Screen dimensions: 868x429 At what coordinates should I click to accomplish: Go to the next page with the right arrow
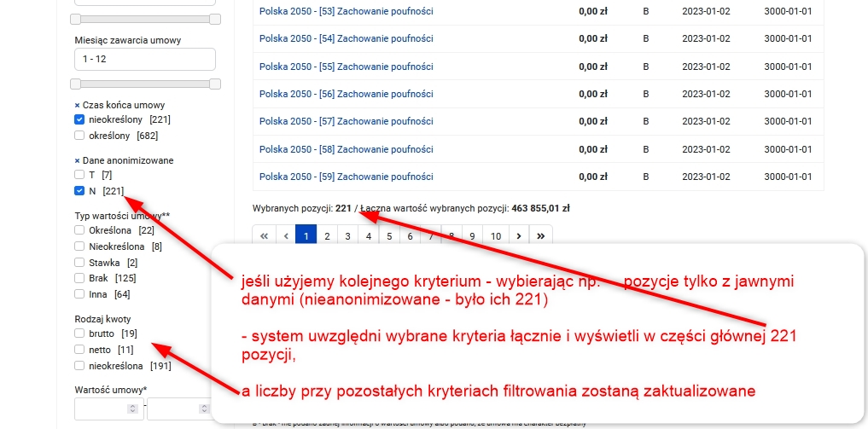point(518,235)
